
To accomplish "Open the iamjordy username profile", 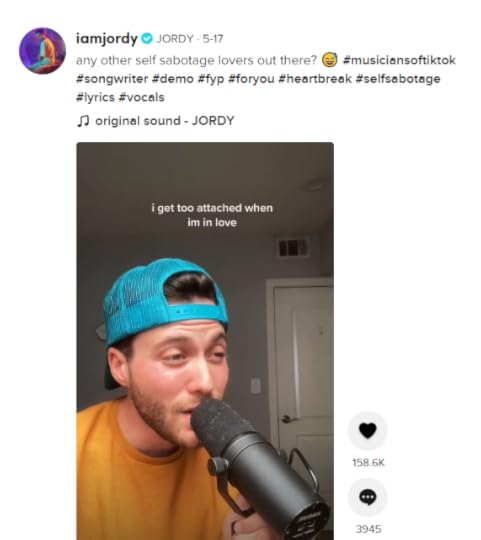I will tap(107, 38).
